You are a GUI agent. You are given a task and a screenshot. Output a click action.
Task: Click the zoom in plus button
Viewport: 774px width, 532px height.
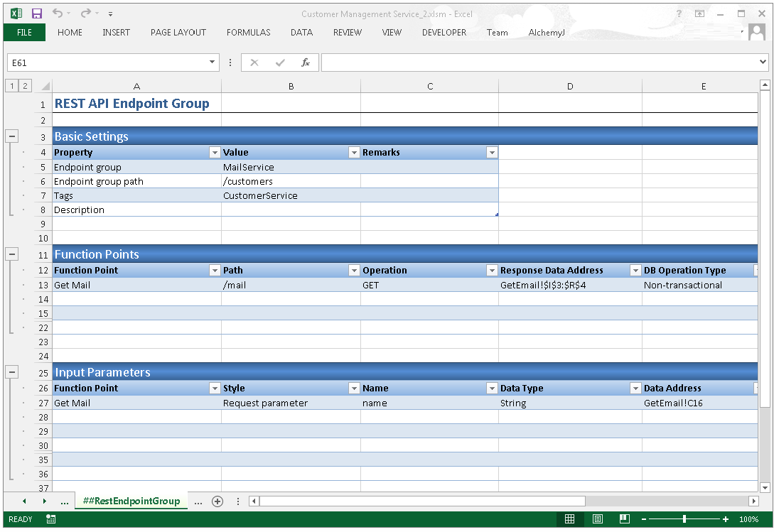726,519
